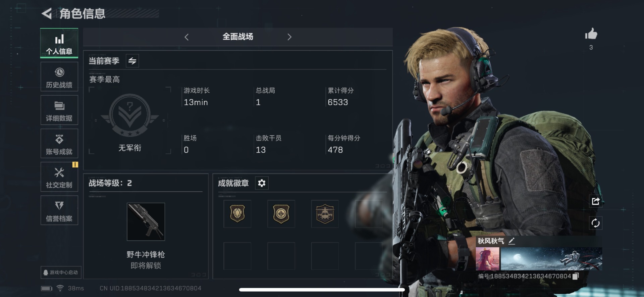Image resolution: width=644 pixels, height=297 pixels.
Task: Open the 社交定制 tab
Action: point(59,177)
